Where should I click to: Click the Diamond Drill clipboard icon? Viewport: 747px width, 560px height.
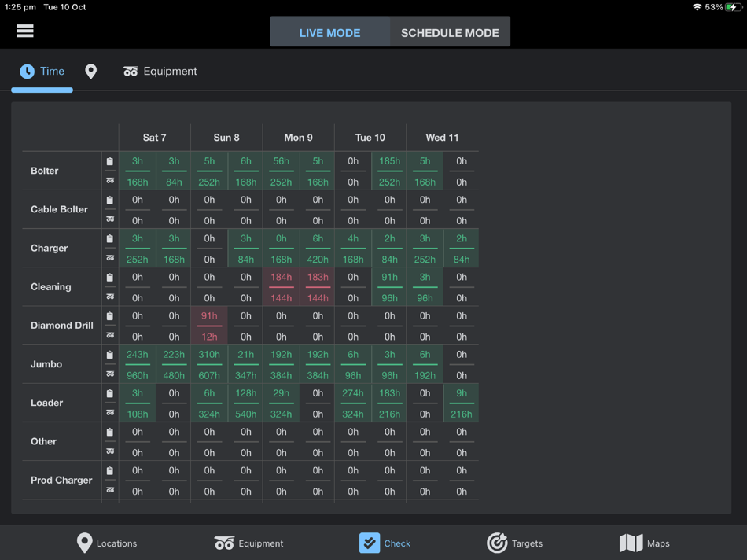click(110, 315)
